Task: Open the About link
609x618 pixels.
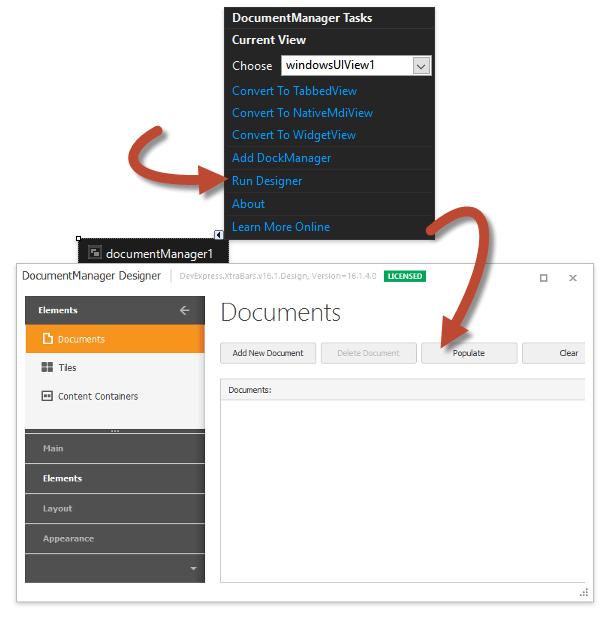Action: click(x=248, y=204)
